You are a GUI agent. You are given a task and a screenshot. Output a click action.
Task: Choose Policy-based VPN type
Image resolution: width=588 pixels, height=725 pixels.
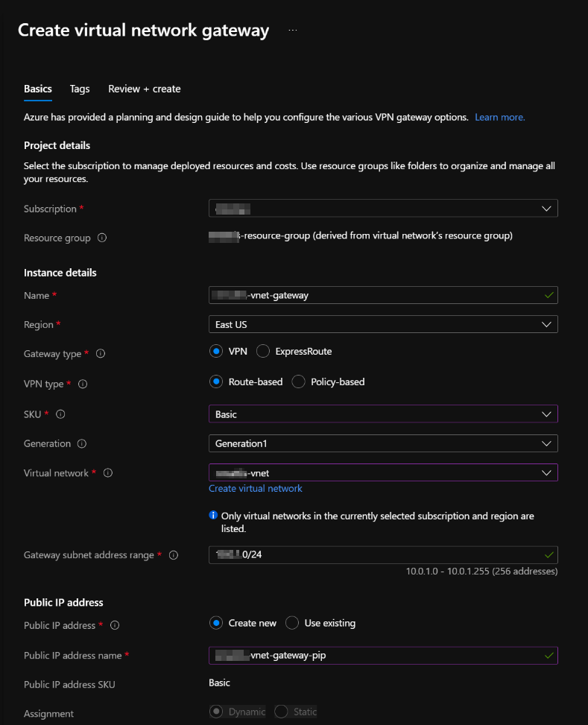[x=299, y=382]
